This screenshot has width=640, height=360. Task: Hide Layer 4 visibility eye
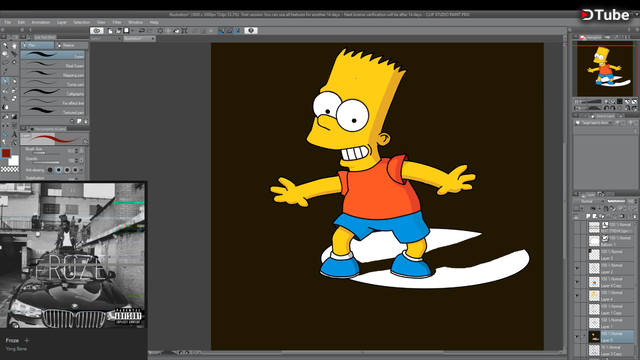pyautogui.click(x=577, y=295)
